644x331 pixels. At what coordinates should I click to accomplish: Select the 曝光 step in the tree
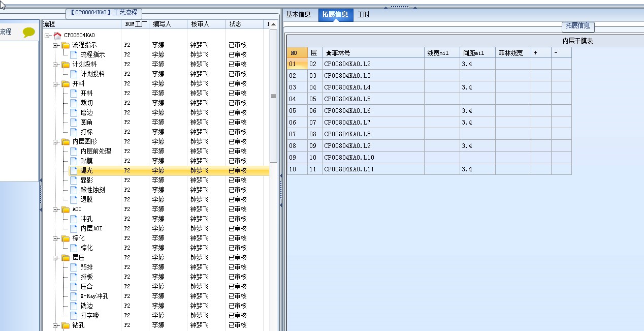86,170
